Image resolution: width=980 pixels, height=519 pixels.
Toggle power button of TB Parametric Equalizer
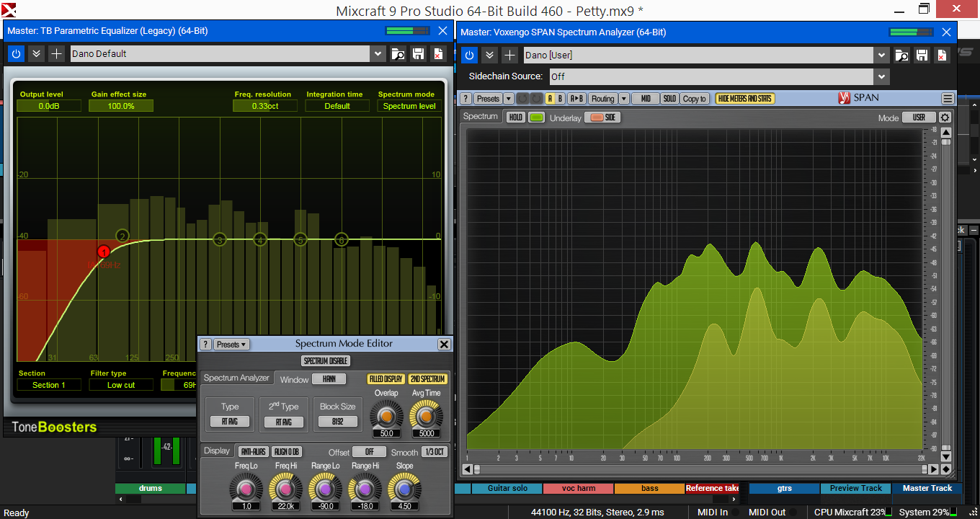click(16, 53)
